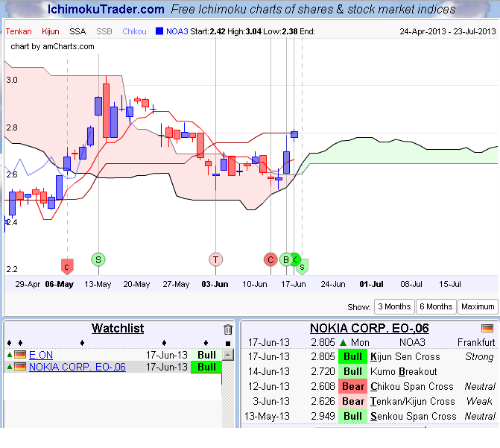Viewport: 500px width, 448px height.
Task: Click the green up triangle in the NOKIA watchlist row
Action: [x=10, y=367]
